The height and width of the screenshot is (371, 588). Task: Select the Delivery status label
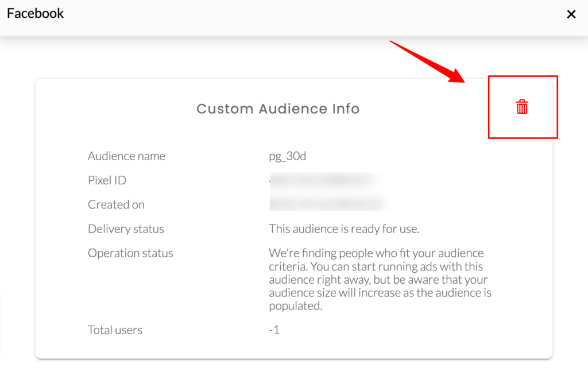[126, 229]
